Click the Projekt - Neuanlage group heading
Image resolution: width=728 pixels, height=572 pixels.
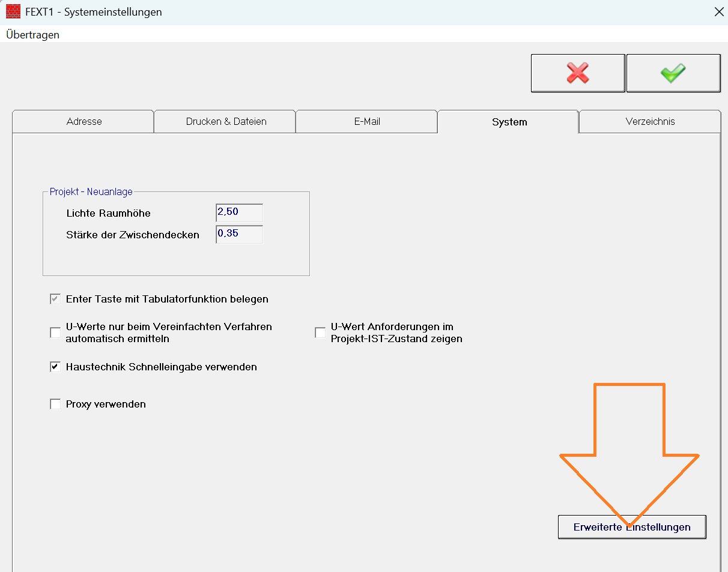pyautogui.click(x=91, y=192)
